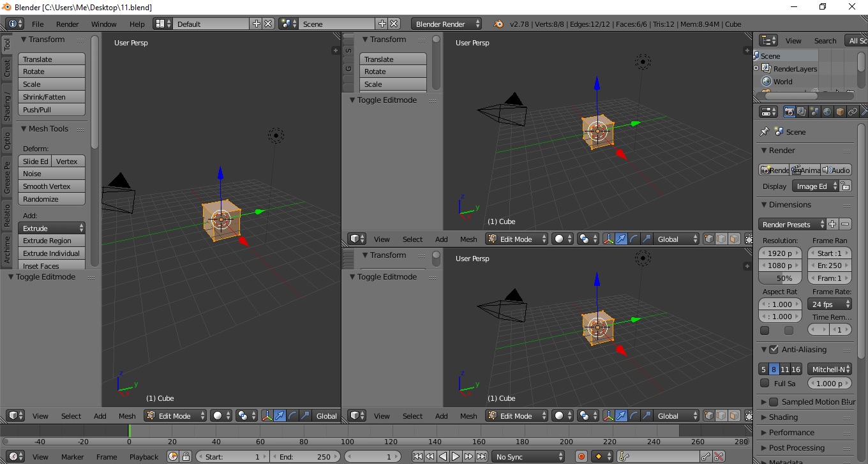Delete the Default screen layout

point(268,24)
